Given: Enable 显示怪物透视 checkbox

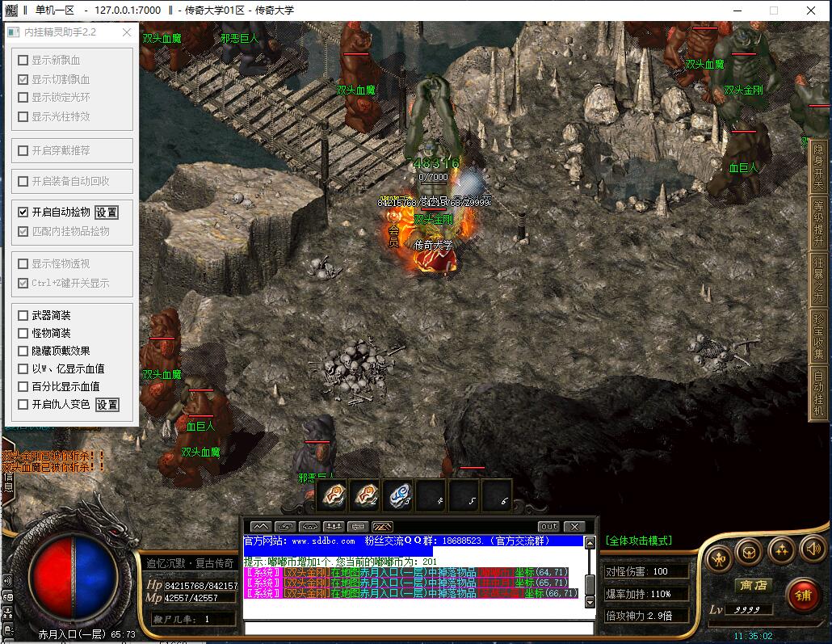Looking at the screenshot, I should [x=23, y=264].
